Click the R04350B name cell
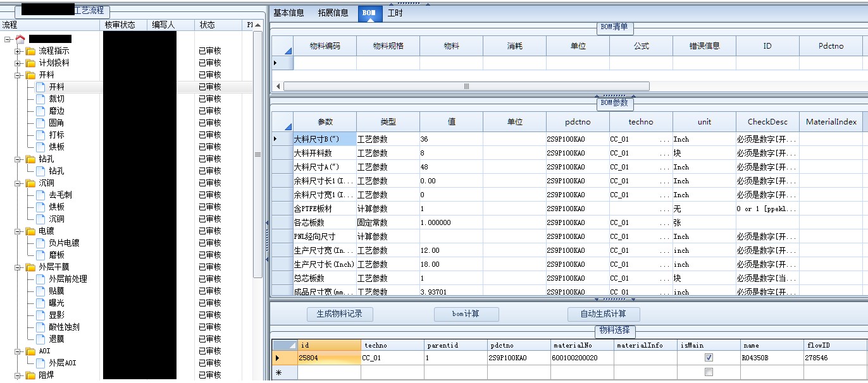This screenshot has height=383, width=868. pos(772,358)
